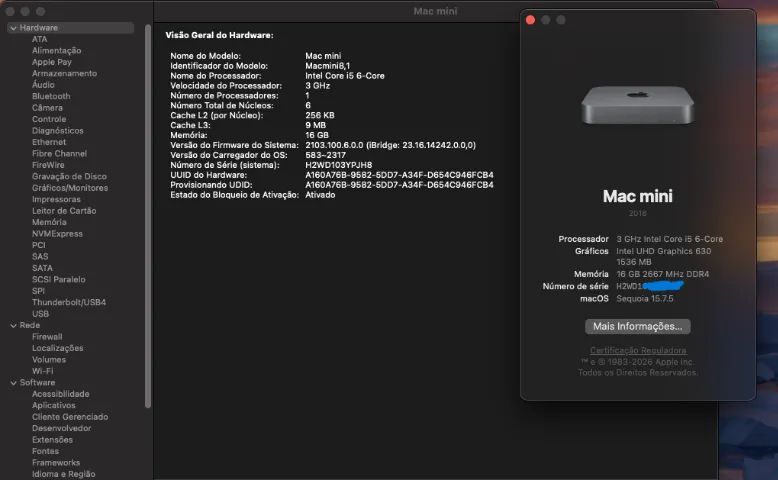This screenshot has height=480, width=778.
Task: Click the Sequoia 15.7.5 macOS version
Action: point(645,298)
